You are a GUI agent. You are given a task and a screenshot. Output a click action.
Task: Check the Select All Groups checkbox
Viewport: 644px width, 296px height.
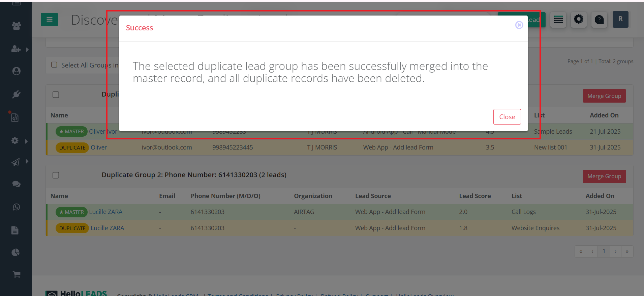54,65
